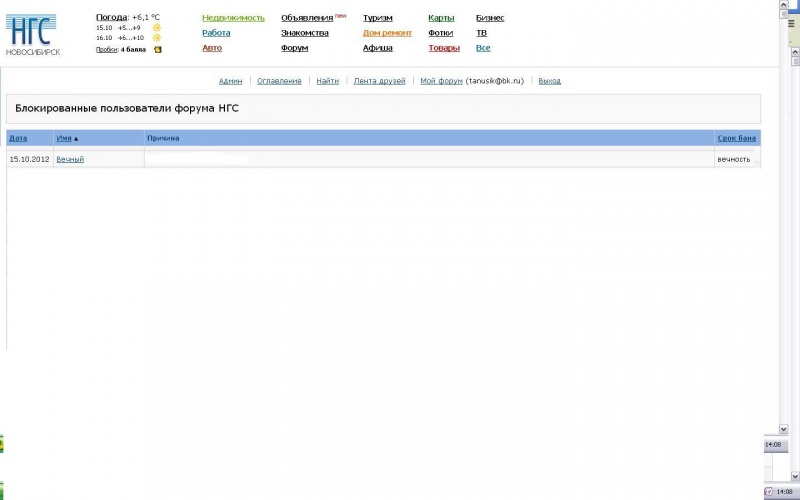This screenshot has height=500, width=800.
Task: Click the ascending sort arrow beside Имя
Action: [x=76, y=138]
